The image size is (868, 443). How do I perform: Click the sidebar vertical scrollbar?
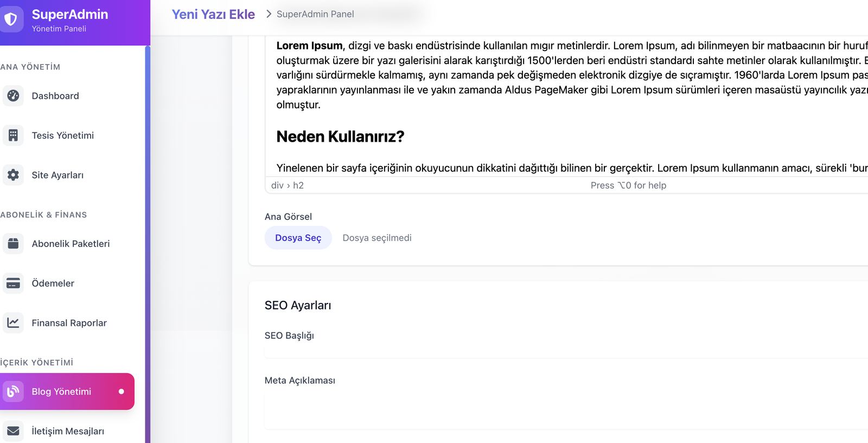coord(148,244)
